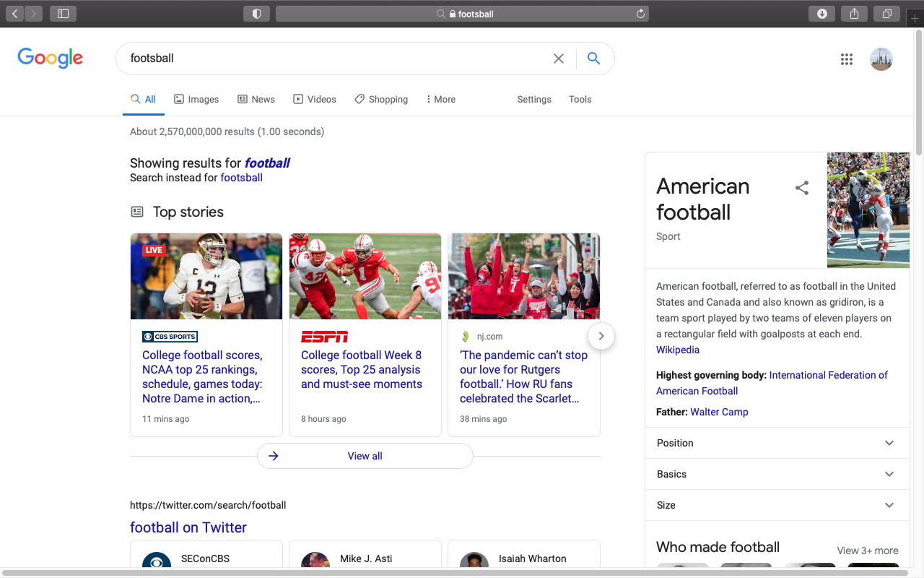Viewport: 924px width, 578px height.
Task: Open the Notre Dame quarterback story thumbnail
Action: coord(206,276)
